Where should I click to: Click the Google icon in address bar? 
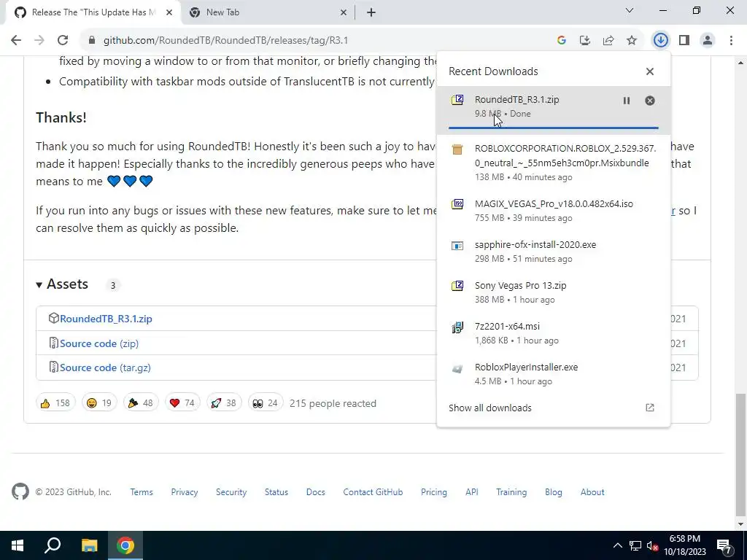(562, 41)
